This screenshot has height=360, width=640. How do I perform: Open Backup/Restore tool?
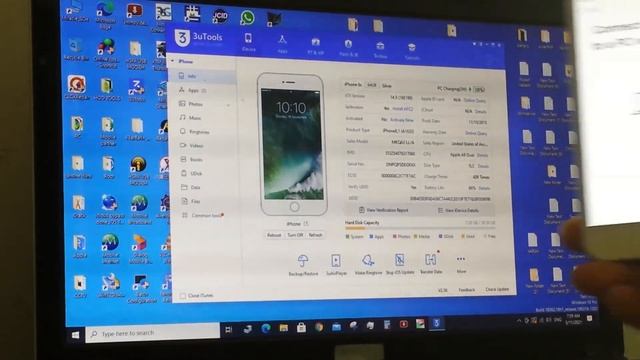coord(303,264)
